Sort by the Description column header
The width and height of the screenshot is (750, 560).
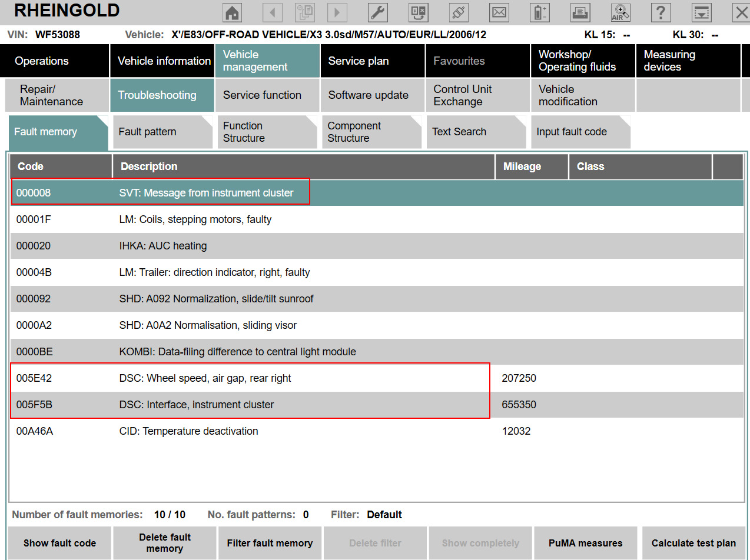pos(304,166)
